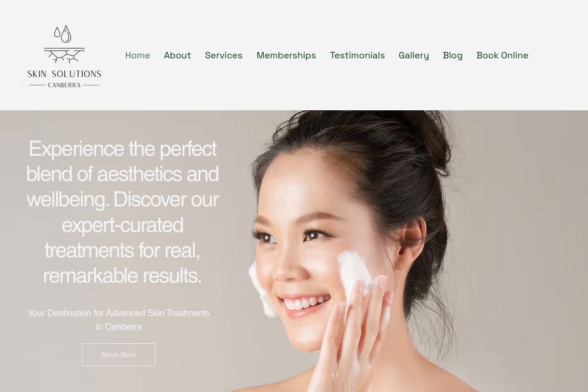Open the Services menu item

(x=224, y=55)
